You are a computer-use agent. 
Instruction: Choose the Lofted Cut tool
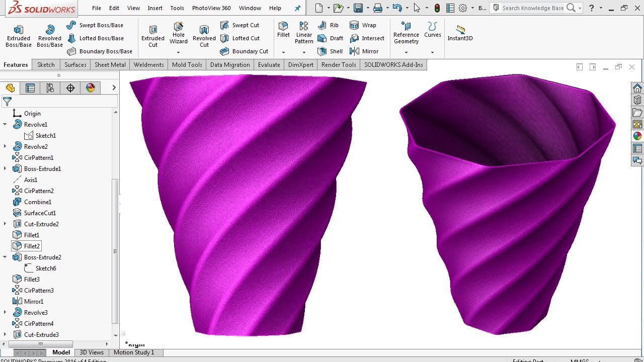(240, 38)
